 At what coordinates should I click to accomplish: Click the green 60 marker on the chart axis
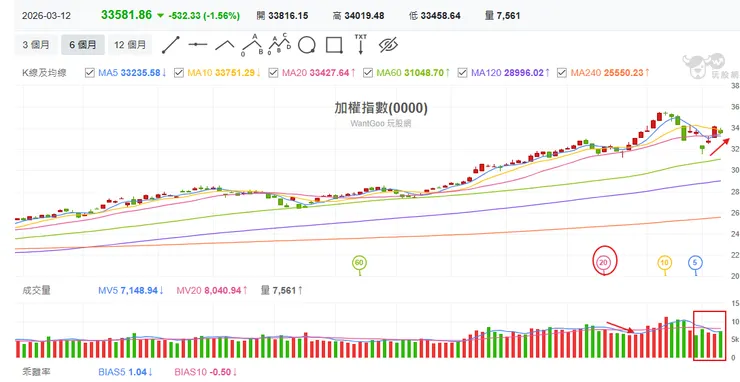coord(360,263)
